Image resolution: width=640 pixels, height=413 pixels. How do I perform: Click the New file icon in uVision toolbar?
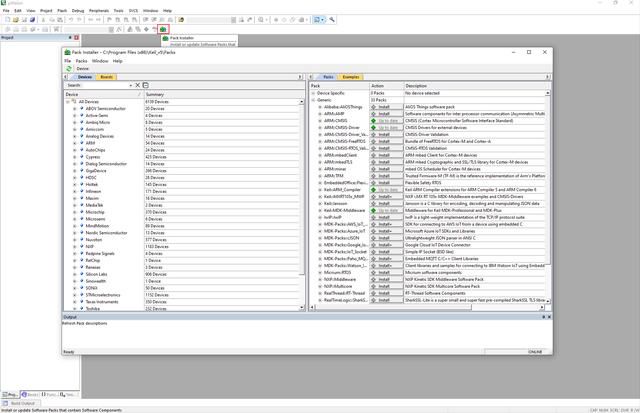tap(7, 20)
